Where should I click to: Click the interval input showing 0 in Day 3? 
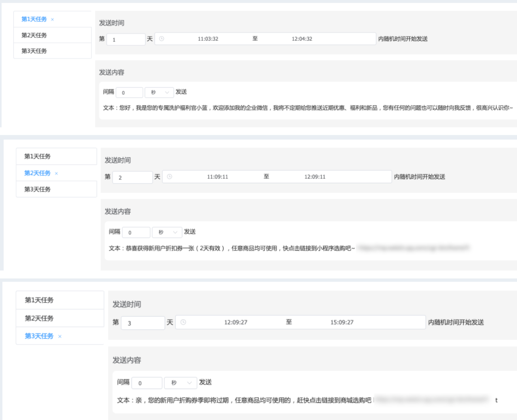[146, 383]
